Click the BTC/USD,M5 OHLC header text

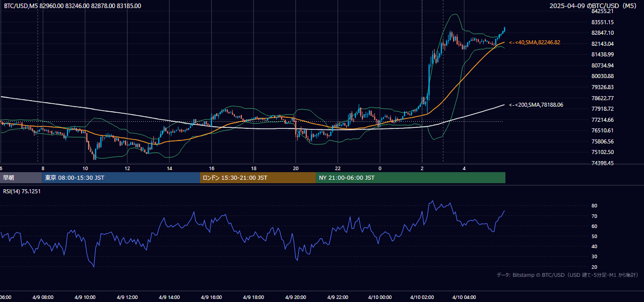(x=73, y=6)
